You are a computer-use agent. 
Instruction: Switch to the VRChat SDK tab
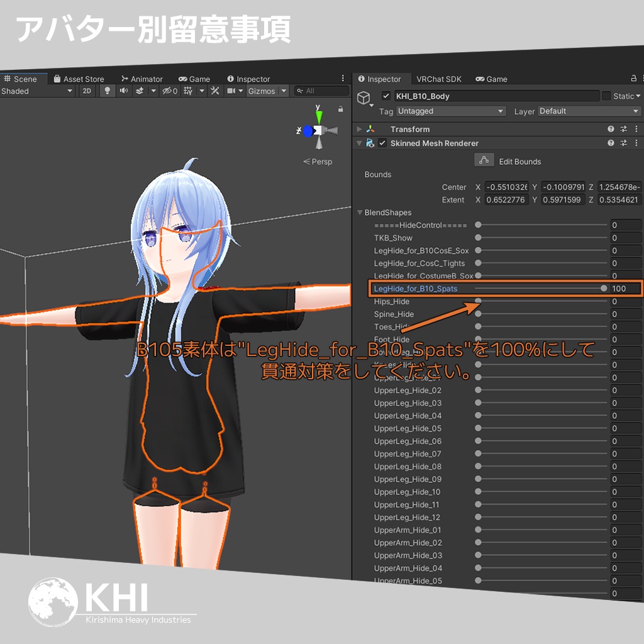pyautogui.click(x=439, y=79)
